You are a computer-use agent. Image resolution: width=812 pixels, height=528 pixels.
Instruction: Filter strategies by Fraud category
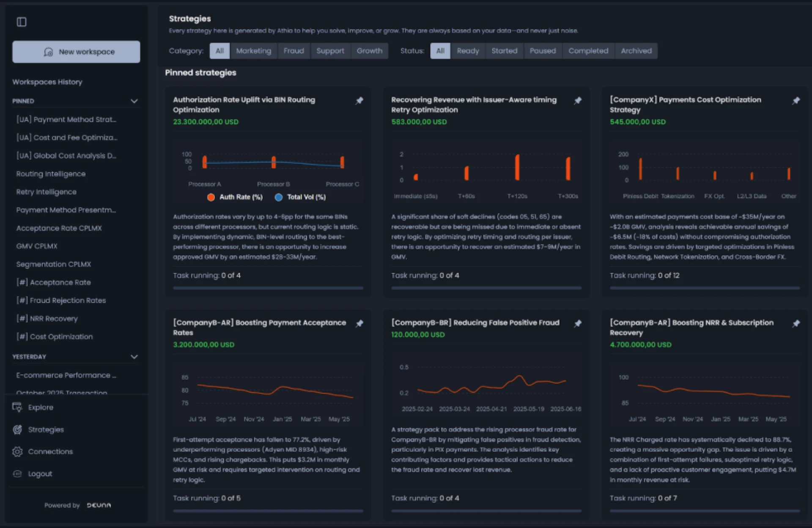point(294,51)
